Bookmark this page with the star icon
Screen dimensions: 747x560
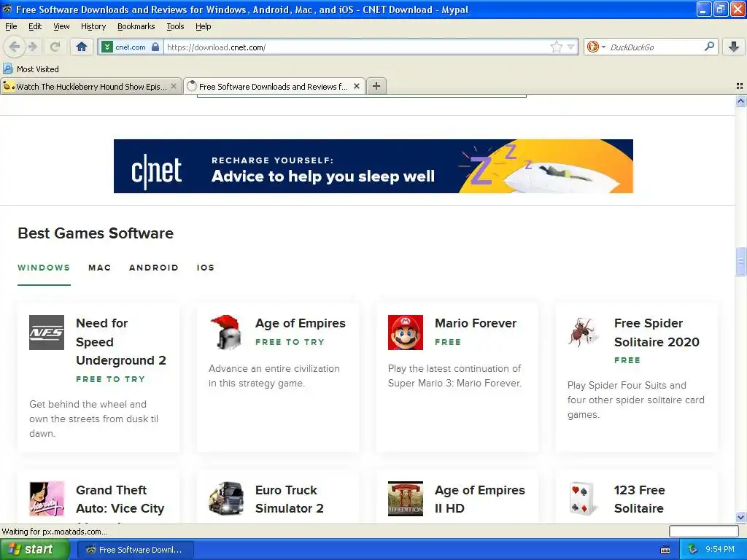point(556,47)
